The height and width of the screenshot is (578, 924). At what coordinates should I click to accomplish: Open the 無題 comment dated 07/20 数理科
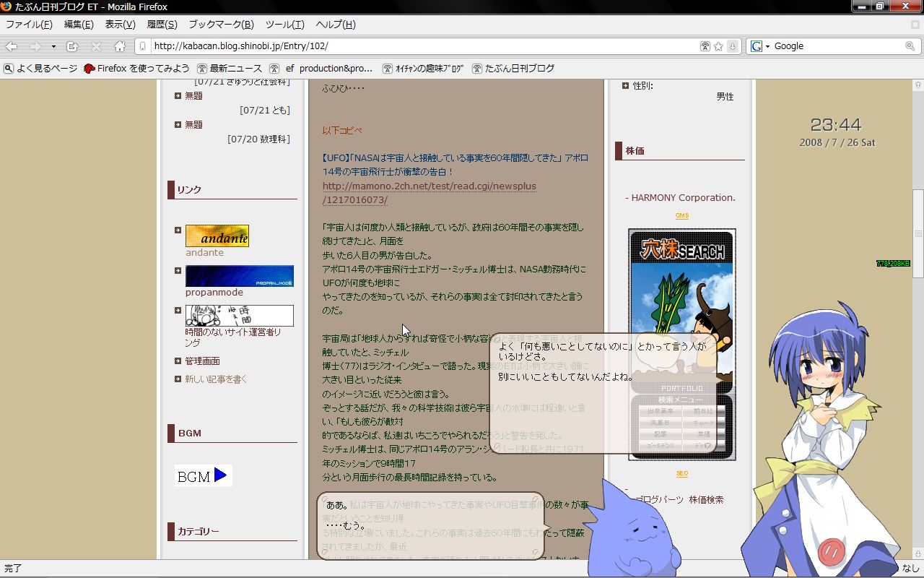pyautogui.click(x=194, y=124)
